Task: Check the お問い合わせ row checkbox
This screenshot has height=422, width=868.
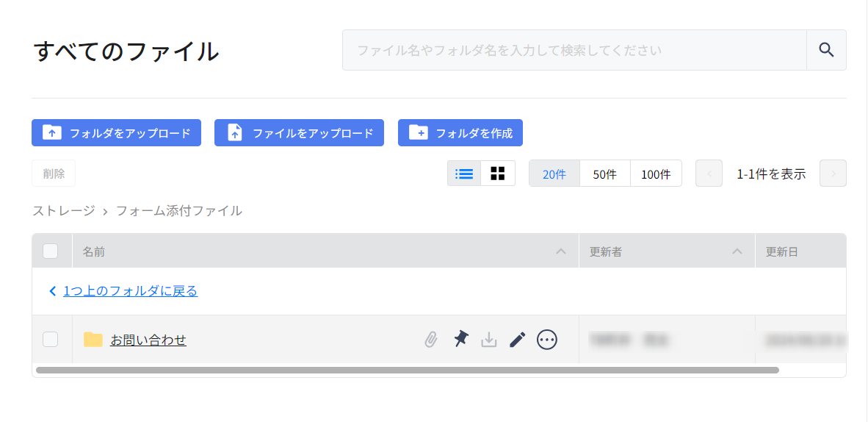Action: (x=51, y=340)
